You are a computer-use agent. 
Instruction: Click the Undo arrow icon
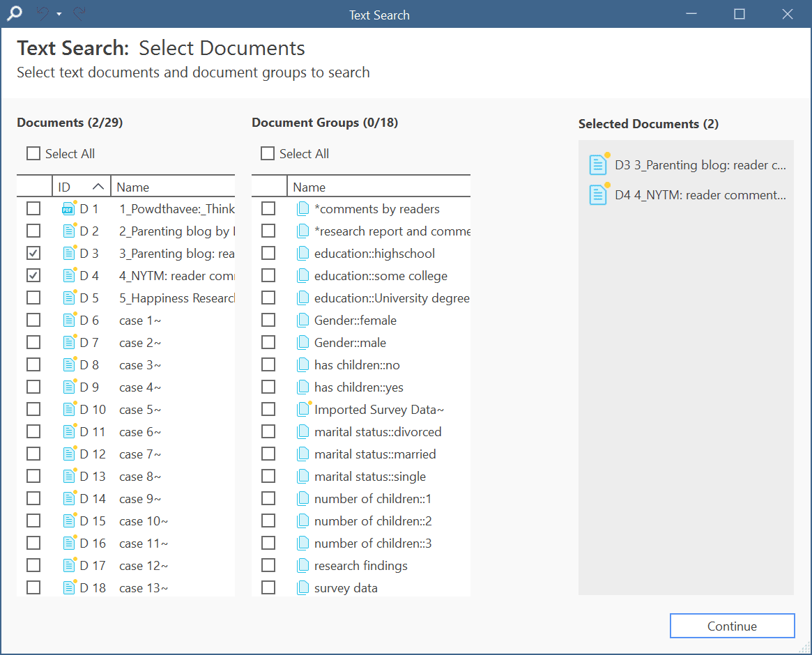click(43, 13)
